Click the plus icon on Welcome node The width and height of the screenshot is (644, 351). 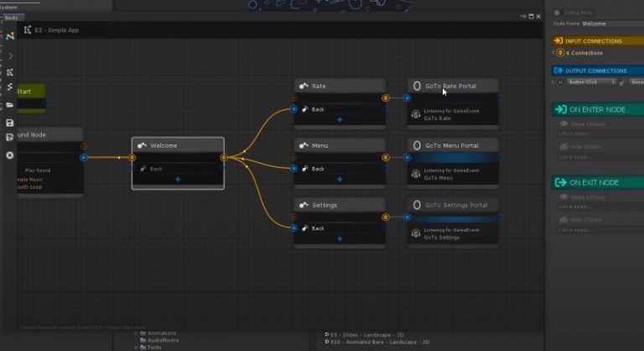point(178,179)
